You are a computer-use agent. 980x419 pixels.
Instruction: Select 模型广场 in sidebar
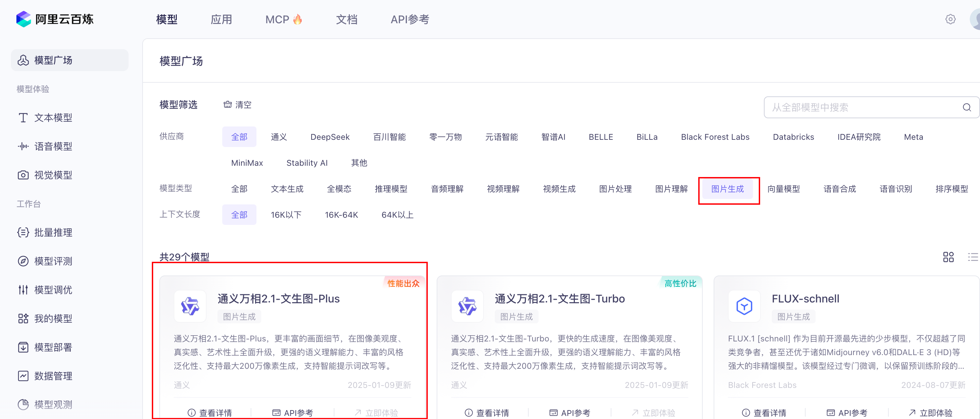coord(70,60)
